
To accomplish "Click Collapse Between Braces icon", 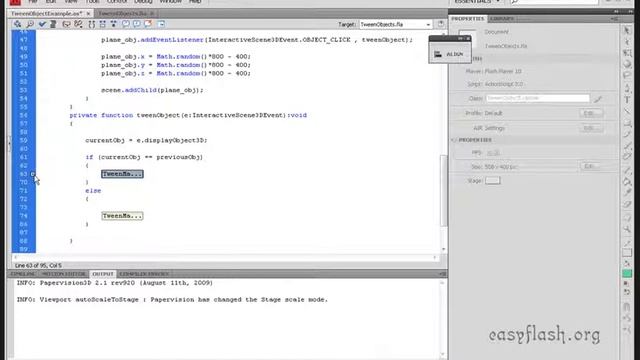I will coord(91,24).
